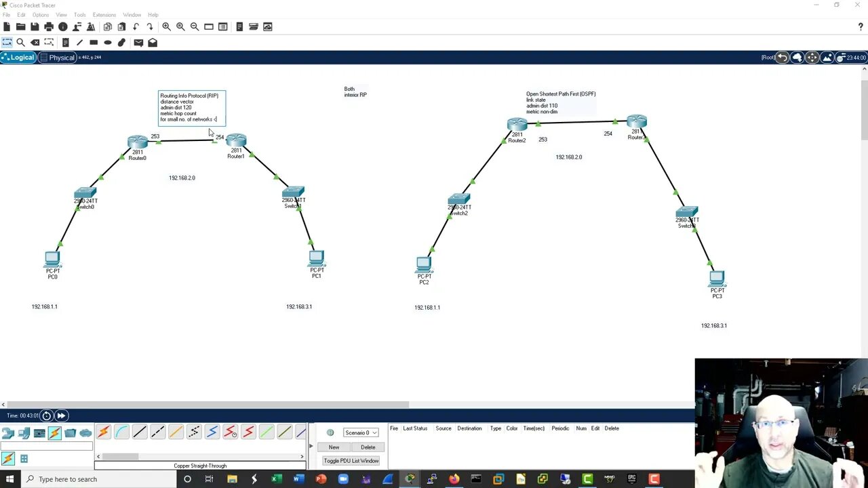Pick the copper cross-over dashed cable
The width and height of the screenshot is (868, 488).
[x=157, y=432]
